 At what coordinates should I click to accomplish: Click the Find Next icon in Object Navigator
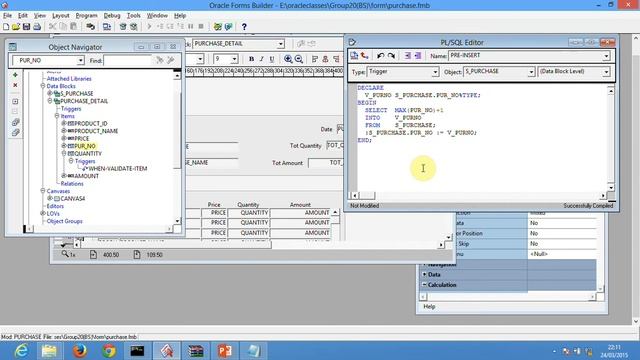click(160, 60)
